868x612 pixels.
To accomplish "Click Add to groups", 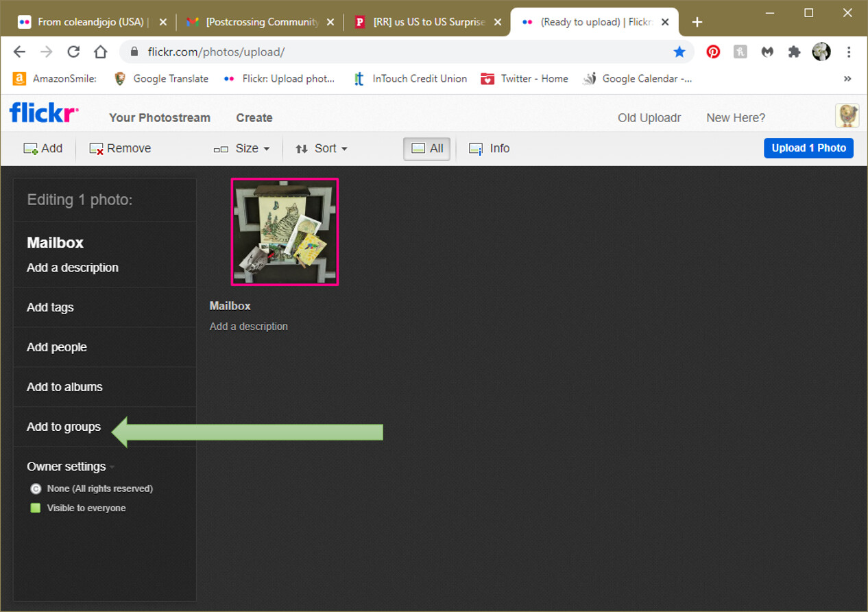I will pyautogui.click(x=64, y=427).
